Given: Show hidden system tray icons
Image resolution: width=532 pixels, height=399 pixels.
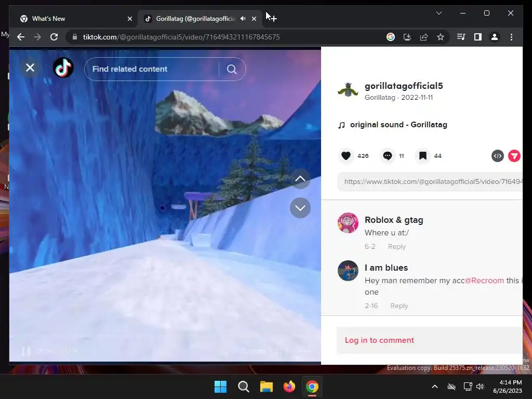Looking at the screenshot, I should click(435, 387).
